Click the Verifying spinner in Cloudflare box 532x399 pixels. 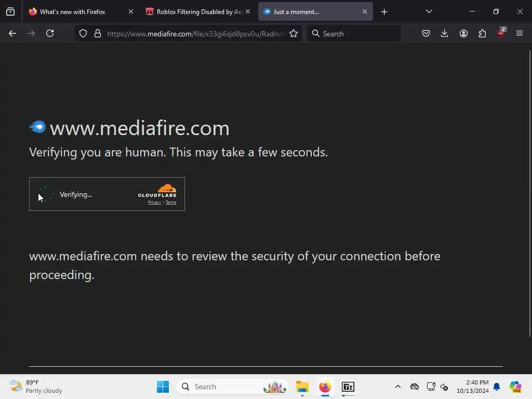tap(45, 194)
